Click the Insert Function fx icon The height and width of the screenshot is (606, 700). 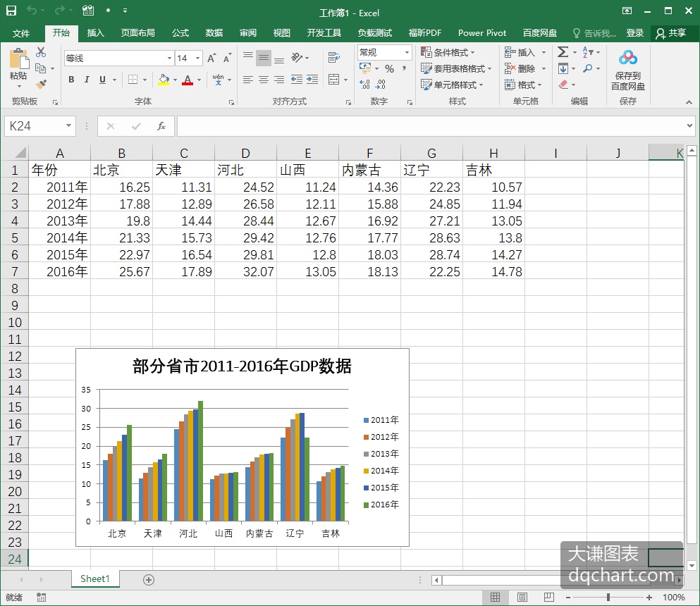(x=161, y=126)
